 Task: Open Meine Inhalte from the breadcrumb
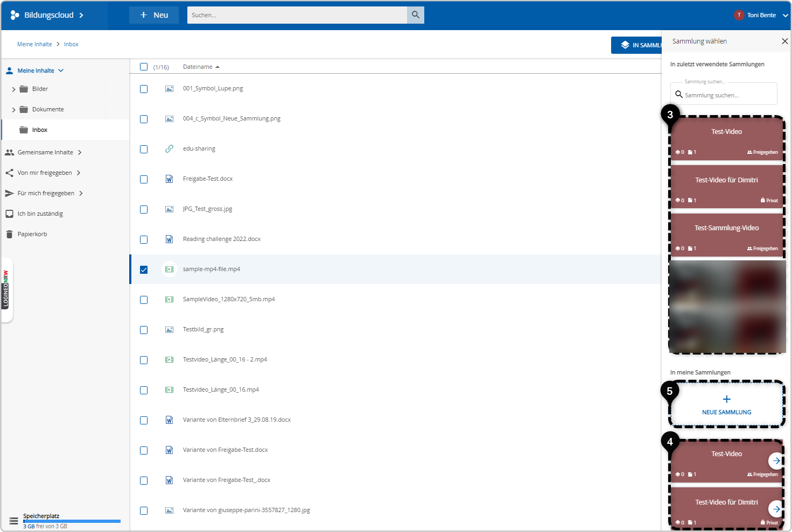34,44
